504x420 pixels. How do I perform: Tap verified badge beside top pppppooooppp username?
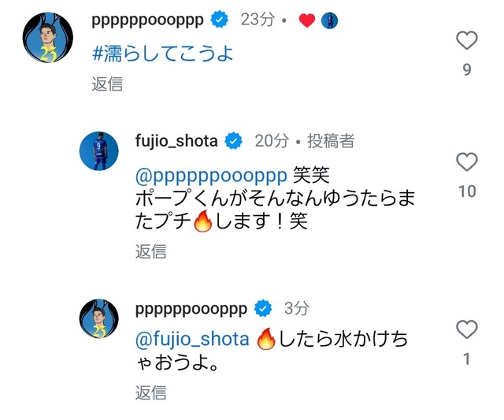click(x=219, y=20)
